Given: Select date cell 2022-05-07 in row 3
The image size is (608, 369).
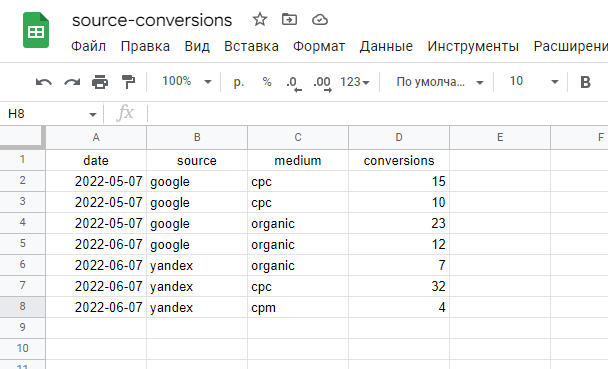Looking at the screenshot, I should tap(96, 202).
